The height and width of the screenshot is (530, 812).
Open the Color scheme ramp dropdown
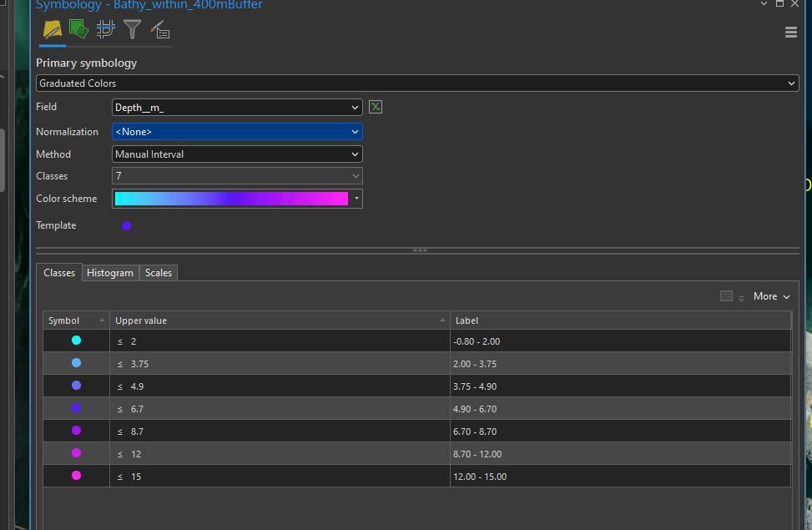tap(237, 199)
